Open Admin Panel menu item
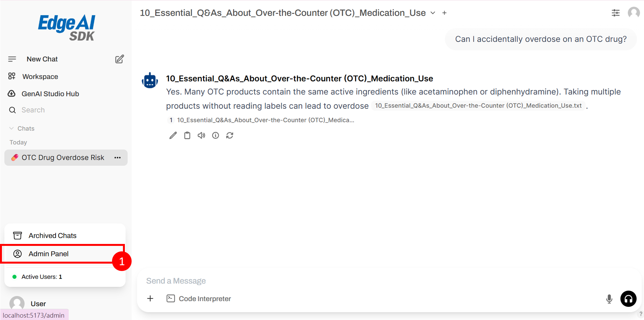 48,254
